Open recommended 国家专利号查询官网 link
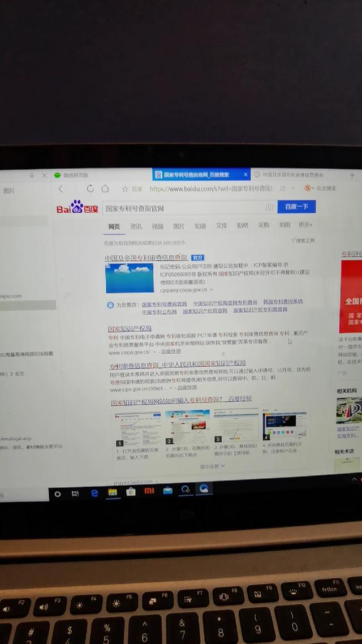 click(164, 304)
